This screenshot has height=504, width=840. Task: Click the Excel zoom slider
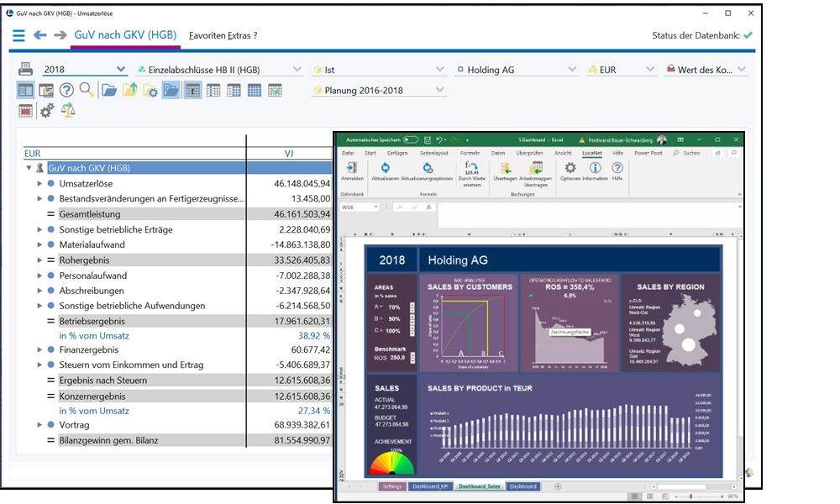[x=699, y=496]
